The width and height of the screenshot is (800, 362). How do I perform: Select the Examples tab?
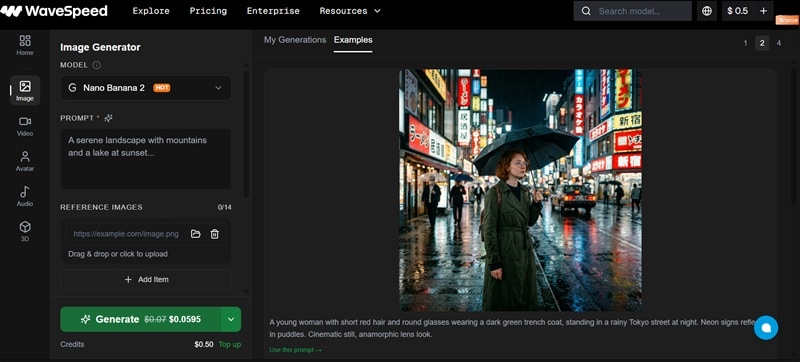[x=353, y=40]
